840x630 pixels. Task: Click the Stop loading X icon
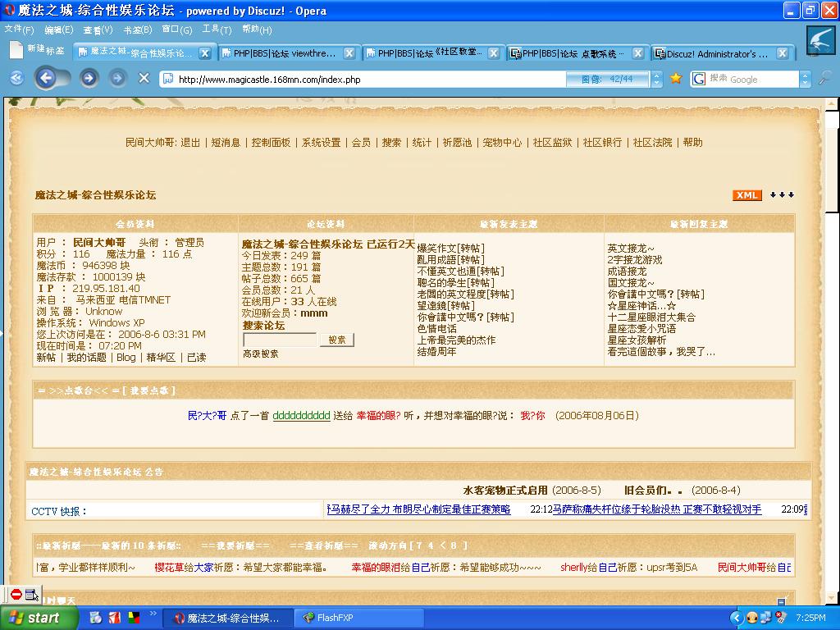(x=144, y=79)
